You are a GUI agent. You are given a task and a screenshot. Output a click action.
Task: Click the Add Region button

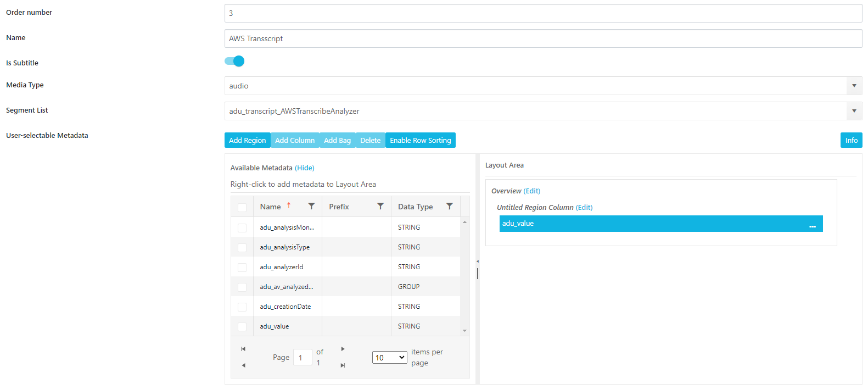tap(247, 141)
